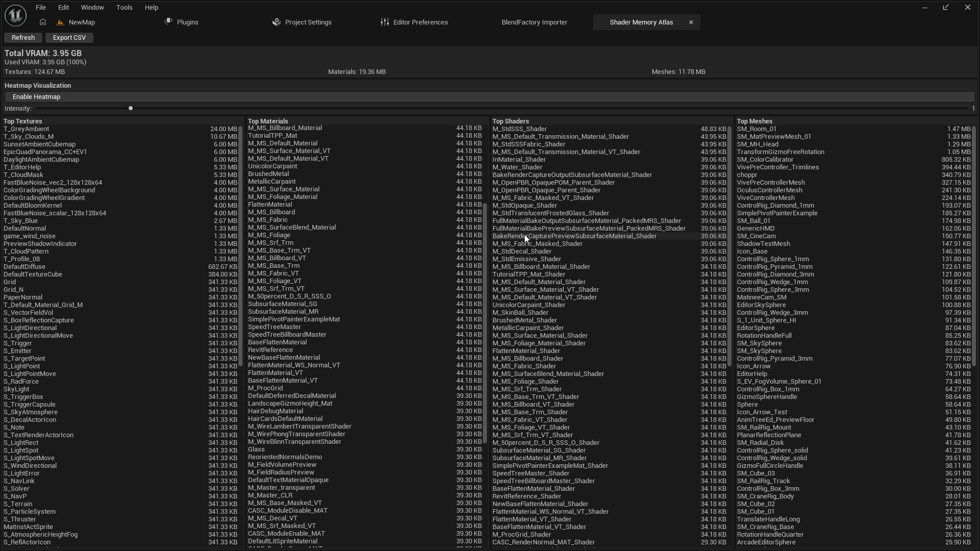Click the Top Shaders list scrollbar
Viewport: 980px width, 551px height.
pos(729,246)
